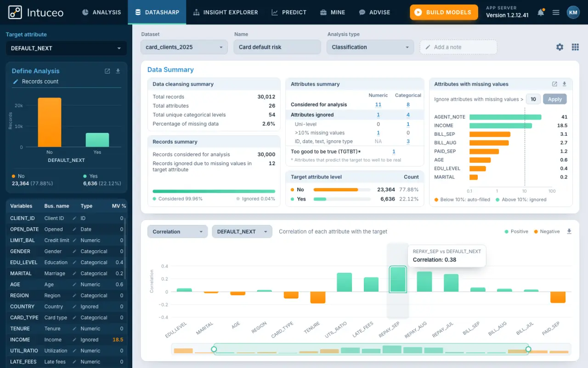
Task: Click the Intuceo logo
Action: (x=36, y=12)
